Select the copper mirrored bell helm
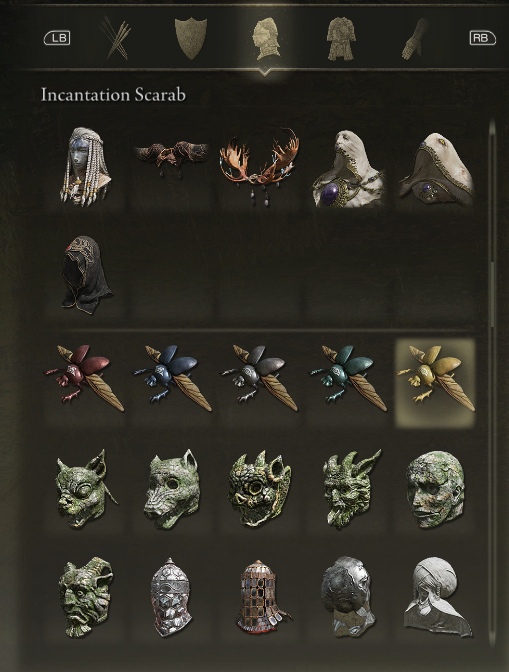The width and height of the screenshot is (509, 672). coord(260,597)
